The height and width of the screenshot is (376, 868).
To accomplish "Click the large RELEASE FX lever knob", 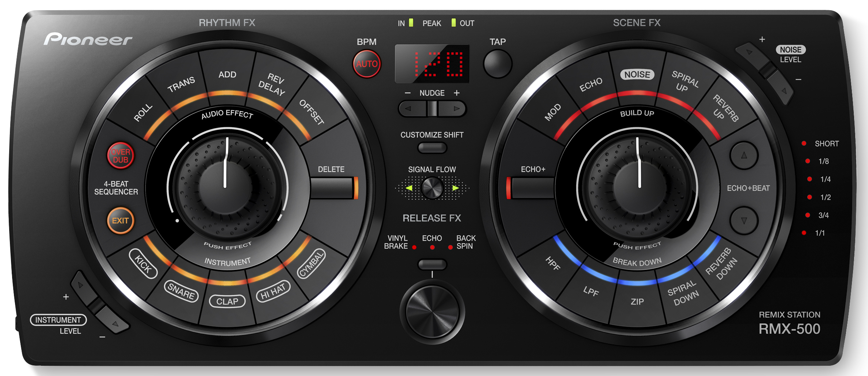I will click(x=432, y=312).
